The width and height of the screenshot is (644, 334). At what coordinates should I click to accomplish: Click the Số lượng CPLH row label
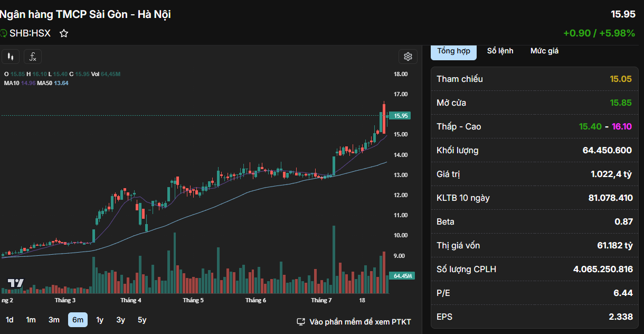pyautogui.click(x=466, y=270)
